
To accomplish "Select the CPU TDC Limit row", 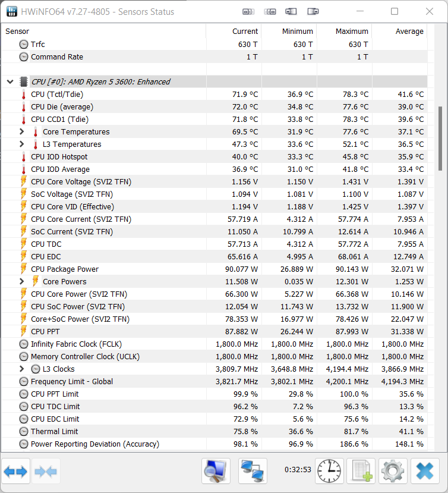I will 214,406.
